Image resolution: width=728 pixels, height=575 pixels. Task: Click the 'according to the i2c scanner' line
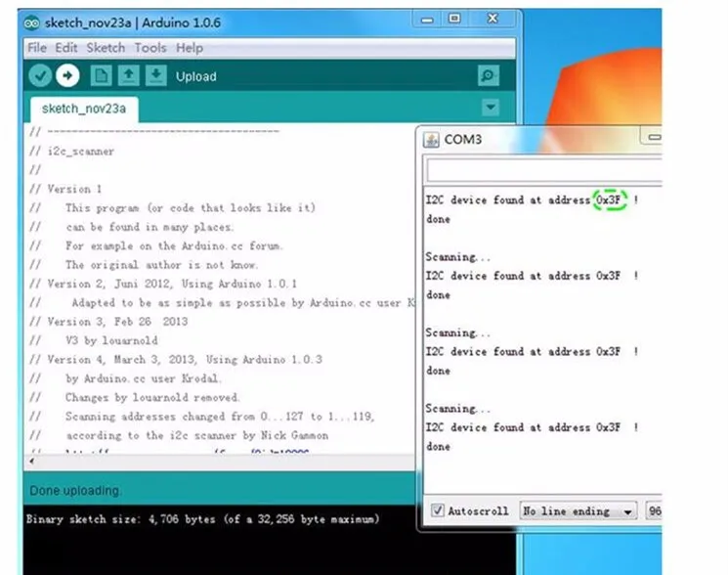click(x=179, y=436)
